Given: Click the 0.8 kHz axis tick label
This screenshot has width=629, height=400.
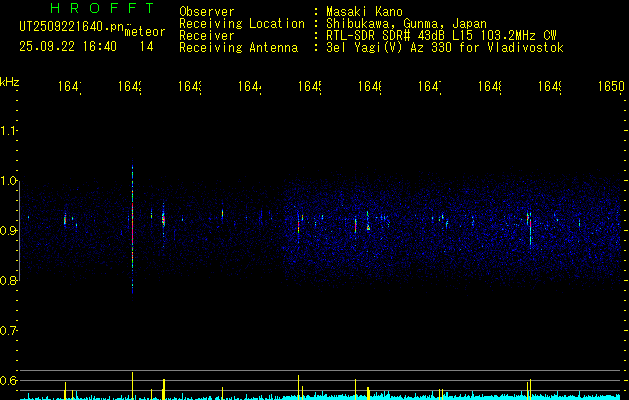Looking at the screenshot, I should pyautogui.click(x=8, y=281).
